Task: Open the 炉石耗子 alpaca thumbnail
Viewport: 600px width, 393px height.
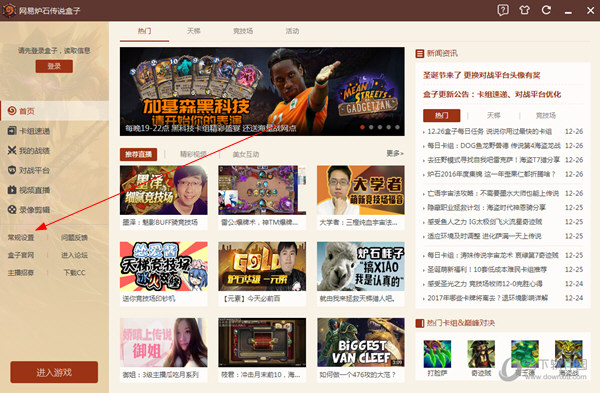Action: pos(360,266)
